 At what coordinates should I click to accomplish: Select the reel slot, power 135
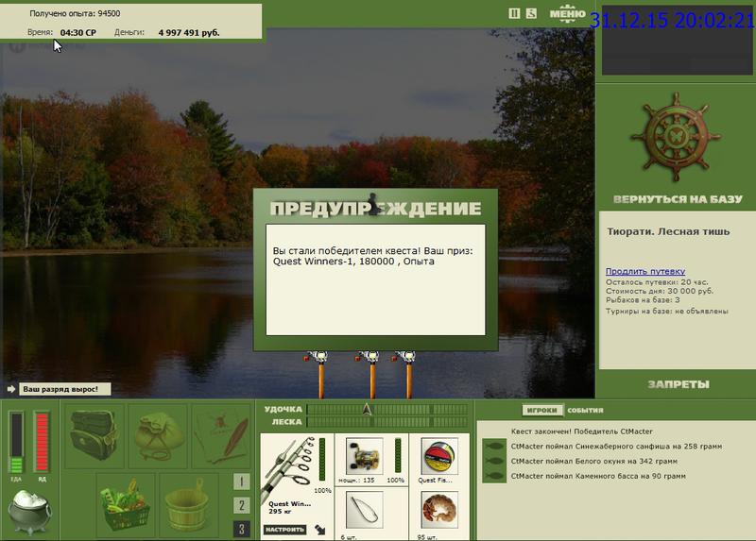click(365, 456)
